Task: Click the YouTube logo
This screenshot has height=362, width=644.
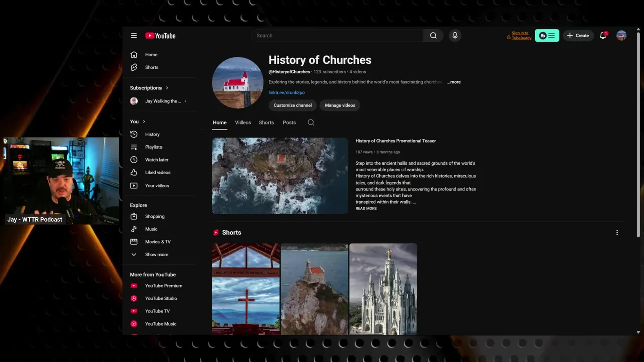Action: (x=160, y=36)
